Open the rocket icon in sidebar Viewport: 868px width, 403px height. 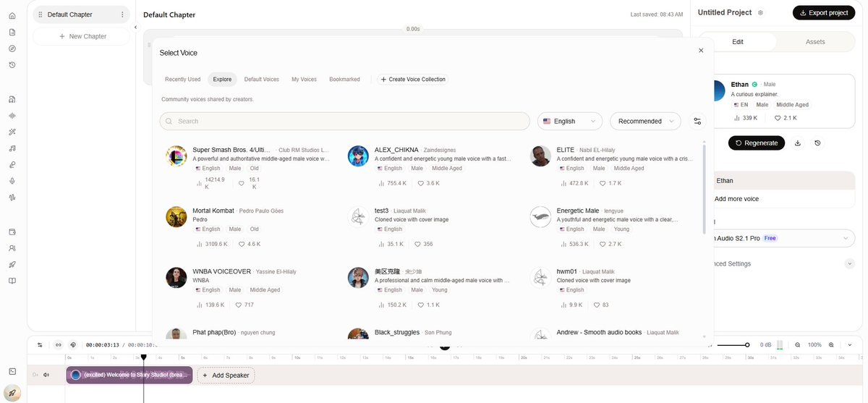pyautogui.click(x=12, y=264)
